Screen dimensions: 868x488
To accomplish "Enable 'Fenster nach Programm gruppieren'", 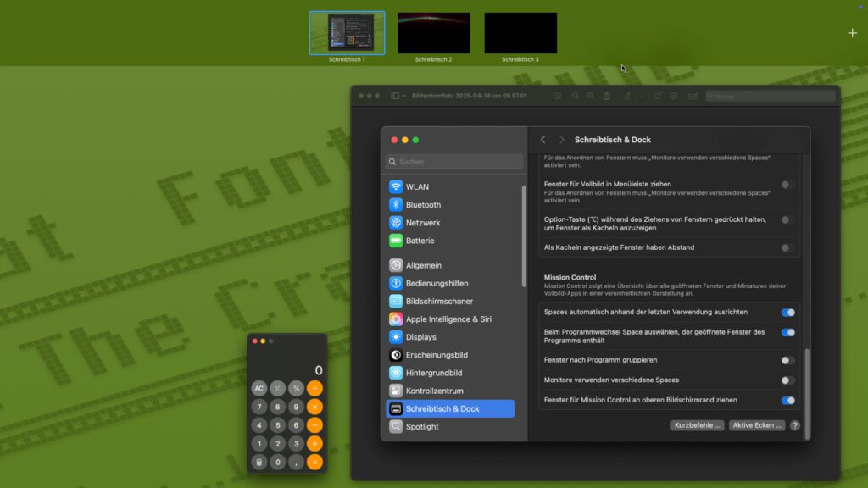I will (x=787, y=360).
